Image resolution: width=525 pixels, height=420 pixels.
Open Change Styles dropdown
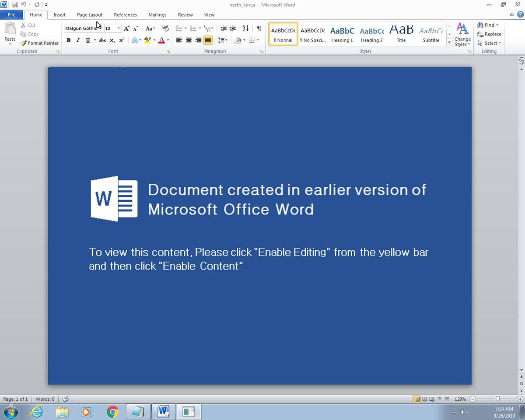[462, 35]
